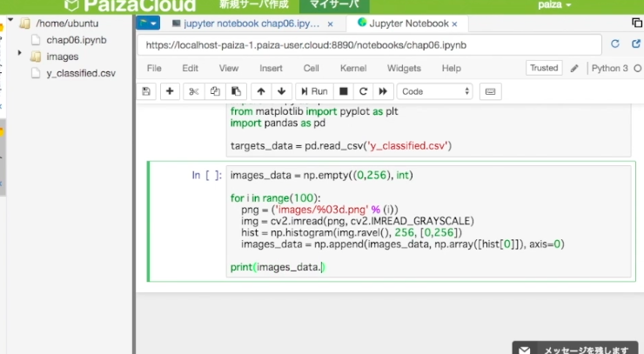
Task: Open the command palette keyboard icon
Action: [490, 91]
